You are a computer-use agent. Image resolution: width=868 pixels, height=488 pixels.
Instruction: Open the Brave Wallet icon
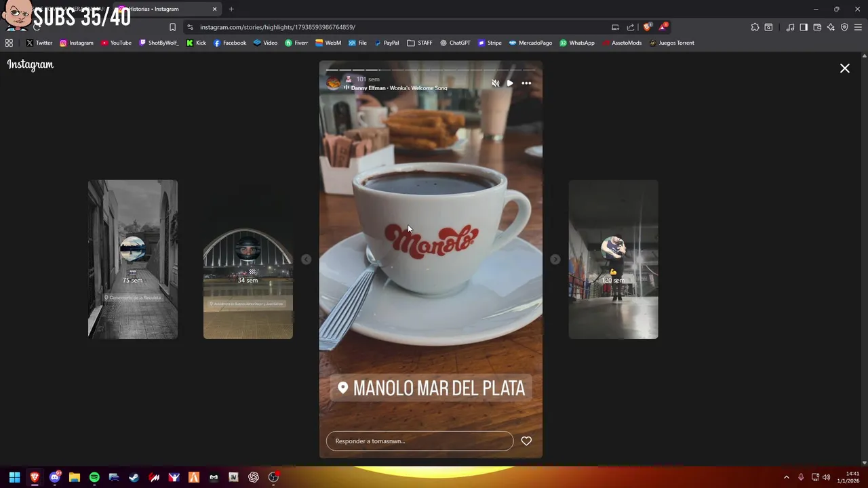pyautogui.click(x=817, y=27)
